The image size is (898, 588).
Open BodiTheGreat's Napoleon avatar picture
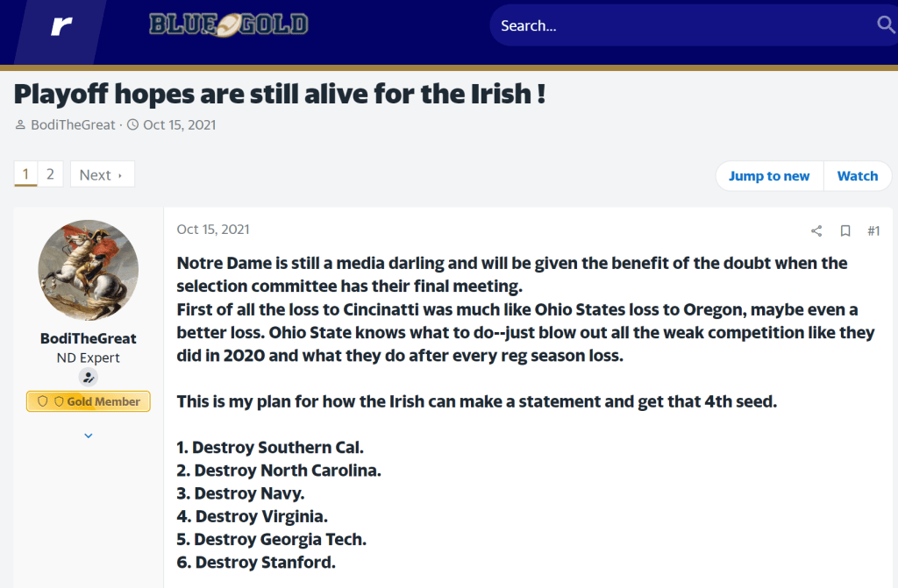click(x=88, y=270)
